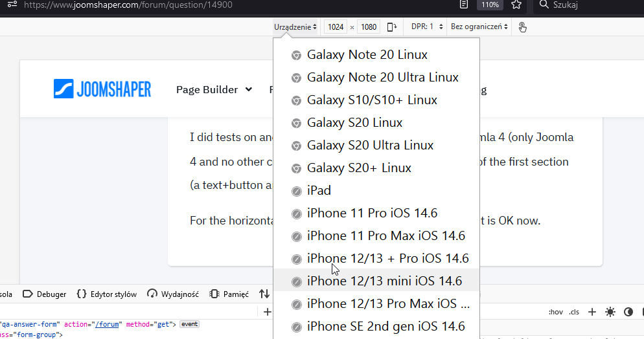
Task: Click the viewport width field
Action: 336,27
